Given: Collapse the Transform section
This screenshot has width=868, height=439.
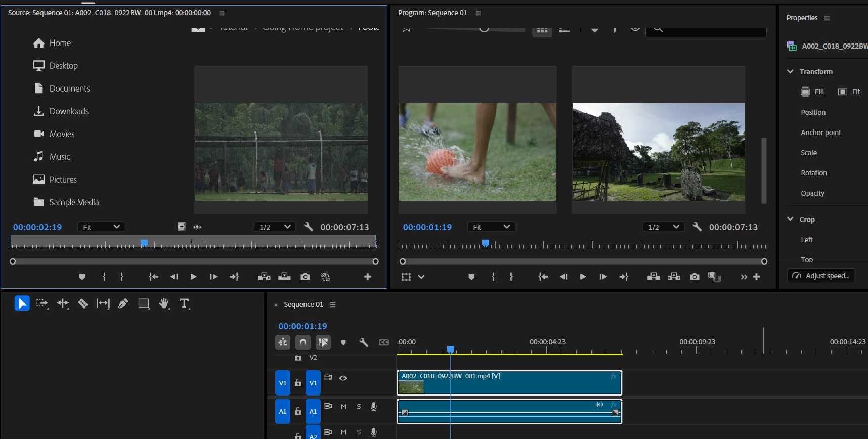Looking at the screenshot, I should 790,72.
